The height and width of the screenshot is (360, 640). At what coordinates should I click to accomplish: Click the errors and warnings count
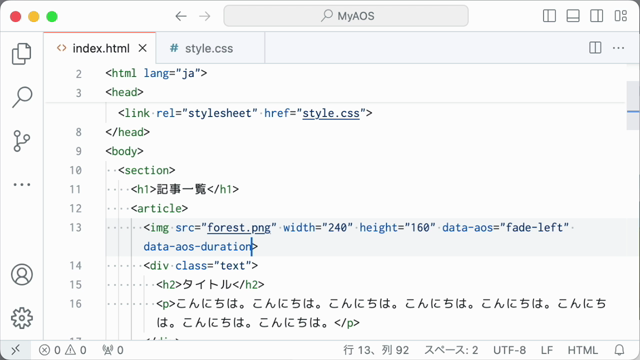pyautogui.click(x=62, y=350)
